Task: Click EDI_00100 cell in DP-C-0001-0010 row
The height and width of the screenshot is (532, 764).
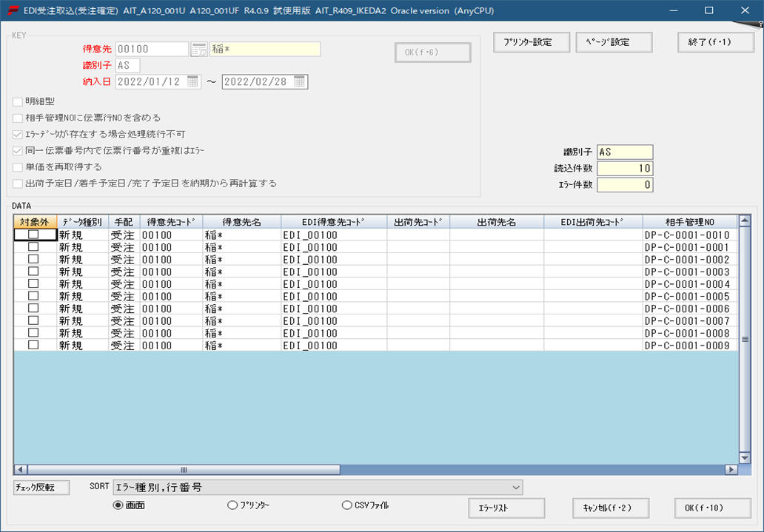Action: (x=334, y=235)
